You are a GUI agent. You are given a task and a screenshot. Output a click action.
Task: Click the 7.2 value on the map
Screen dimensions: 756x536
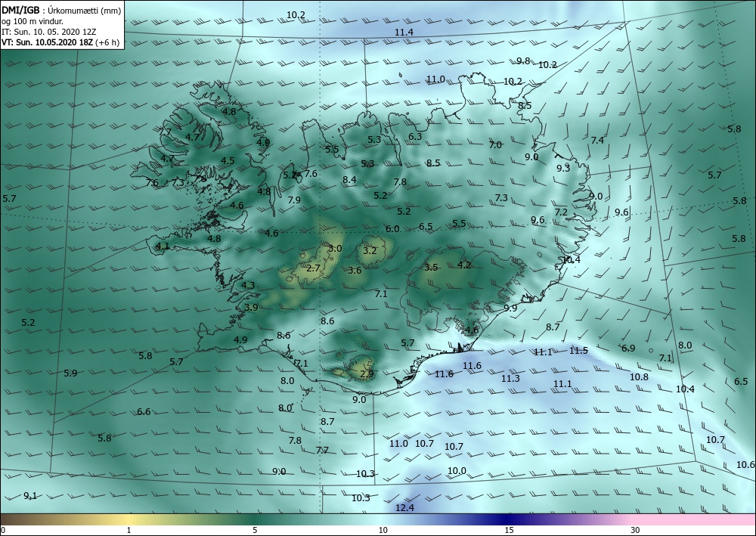pos(561,212)
